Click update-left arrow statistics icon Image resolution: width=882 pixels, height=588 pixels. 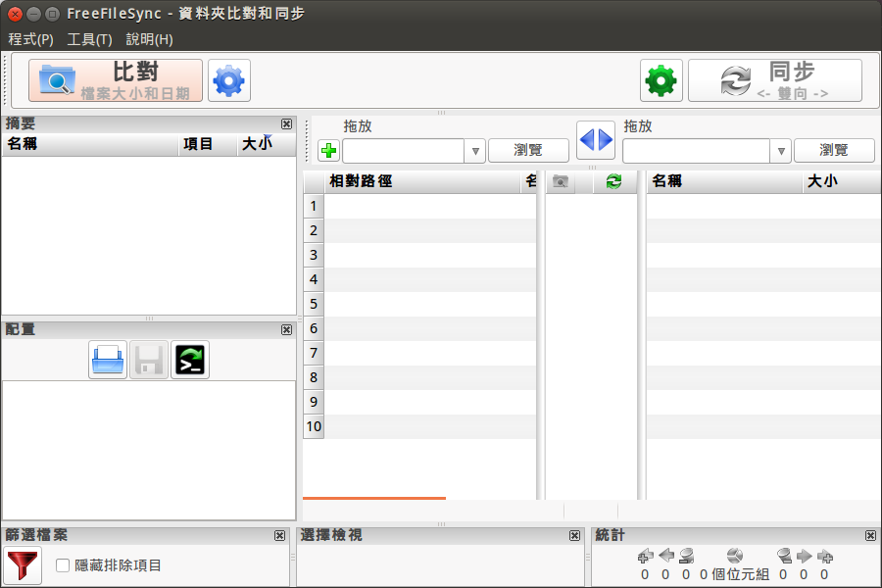(666, 556)
